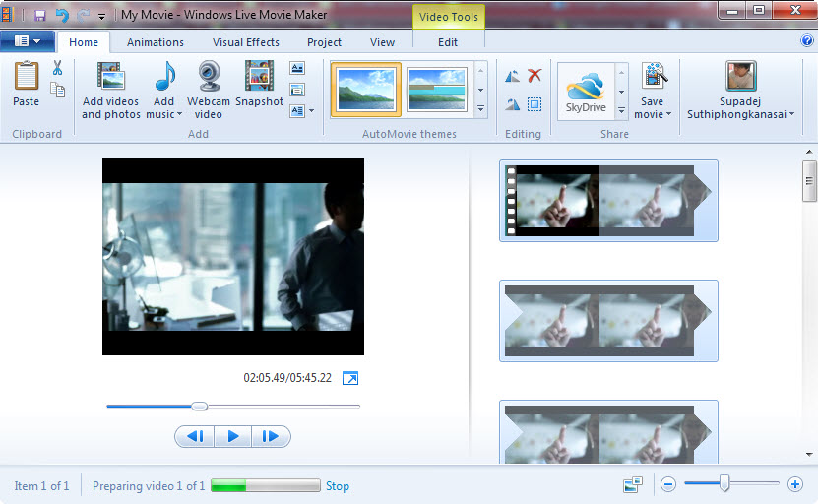The width and height of the screenshot is (818, 504).
Task: Open the Help question mark icon
Action: (x=807, y=41)
